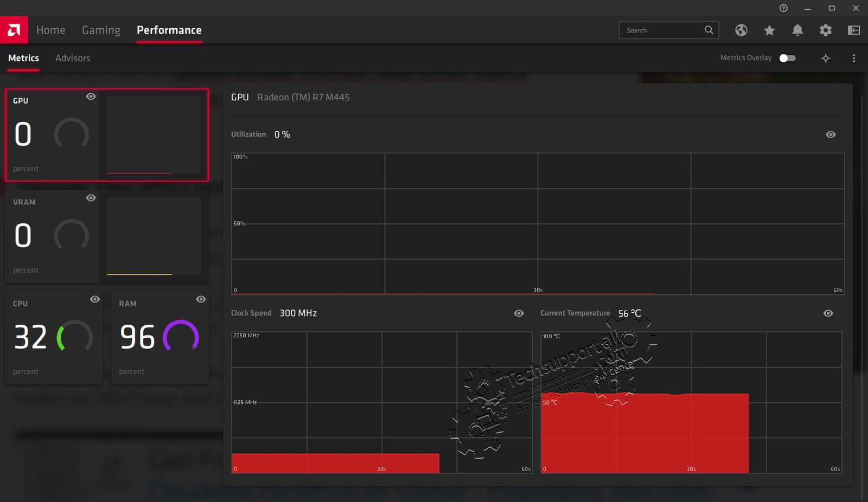The height and width of the screenshot is (502, 868).
Task: Select the Performance tab
Action: [x=169, y=30]
